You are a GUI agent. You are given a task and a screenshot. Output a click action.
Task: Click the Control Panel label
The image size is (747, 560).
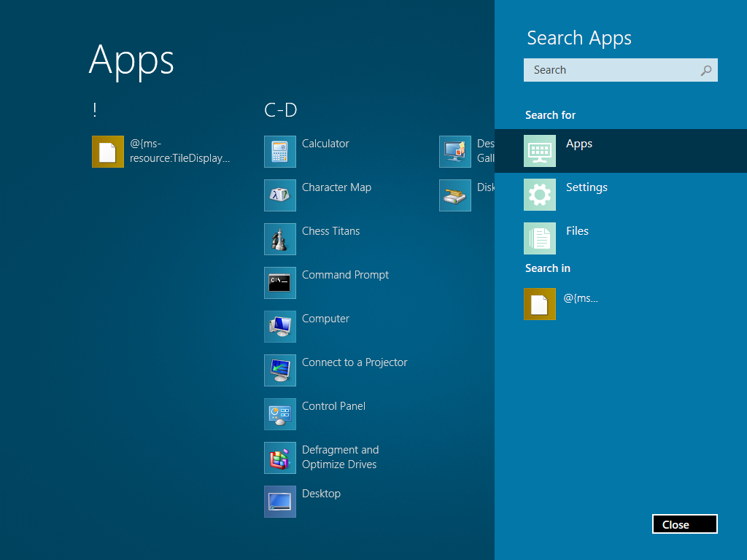[333, 406]
